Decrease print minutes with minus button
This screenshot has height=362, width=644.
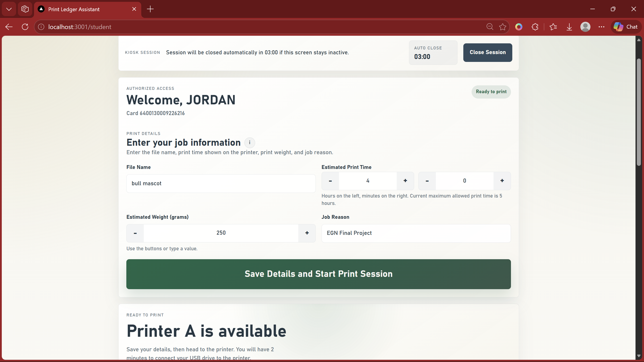[x=427, y=181]
